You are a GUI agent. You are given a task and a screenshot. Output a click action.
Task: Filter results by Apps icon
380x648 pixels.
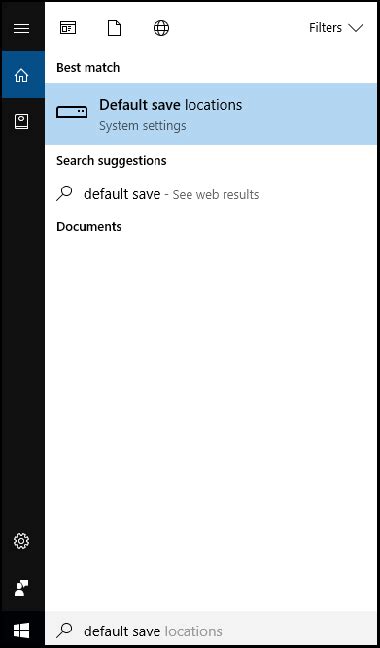(68, 28)
